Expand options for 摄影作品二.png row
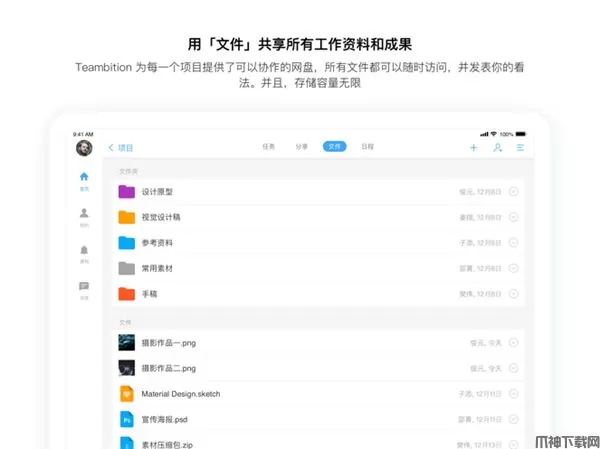This screenshot has width=600, height=449. [514, 368]
